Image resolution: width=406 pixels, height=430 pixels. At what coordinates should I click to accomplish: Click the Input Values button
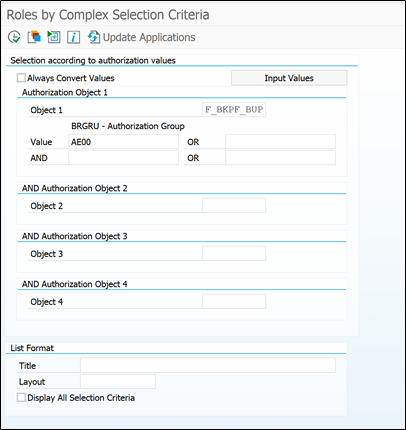point(289,78)
